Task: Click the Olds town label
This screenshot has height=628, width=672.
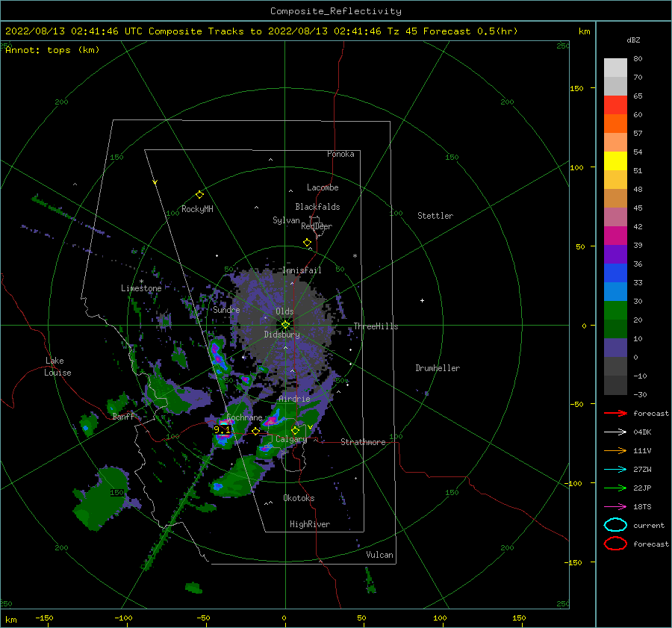Action: (284, 311)
